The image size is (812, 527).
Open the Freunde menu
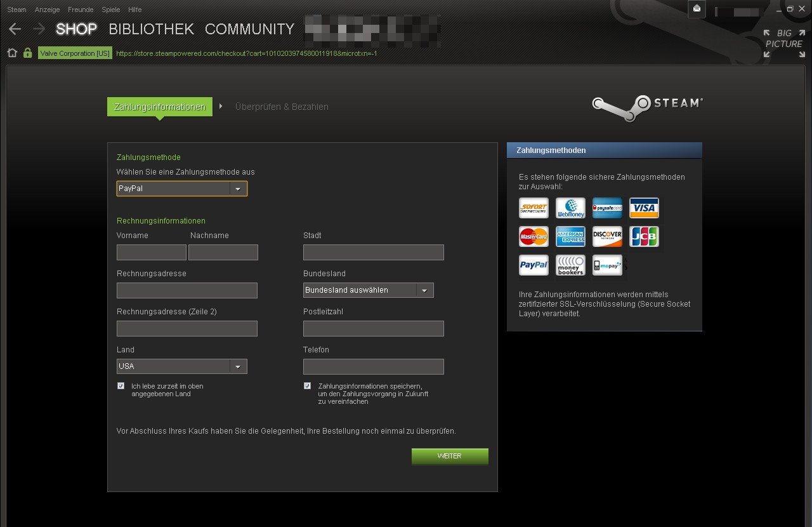(81, 10)
